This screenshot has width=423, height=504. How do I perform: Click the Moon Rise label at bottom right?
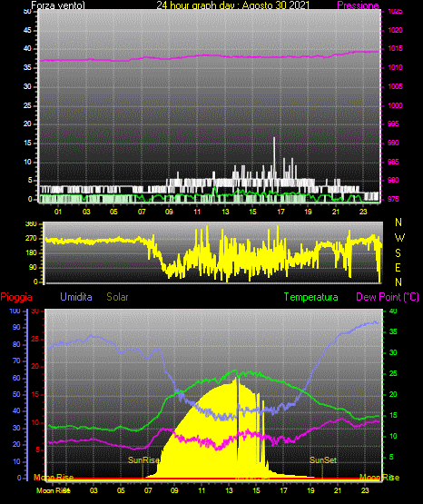tap(379, 478)
